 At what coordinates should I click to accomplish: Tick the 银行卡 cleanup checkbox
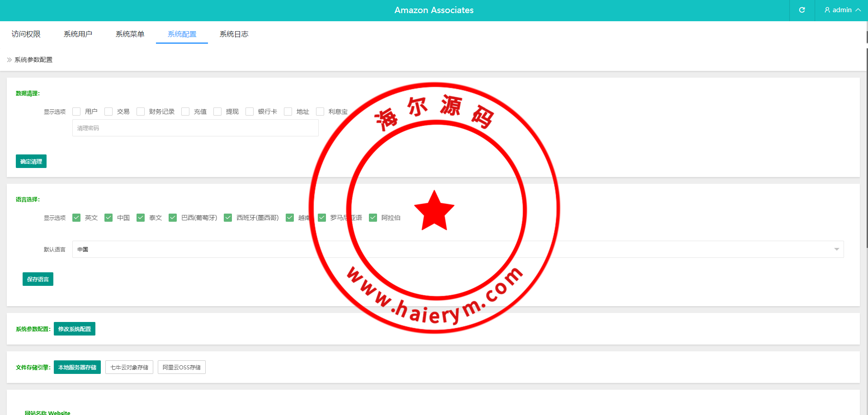click(250, 112)
